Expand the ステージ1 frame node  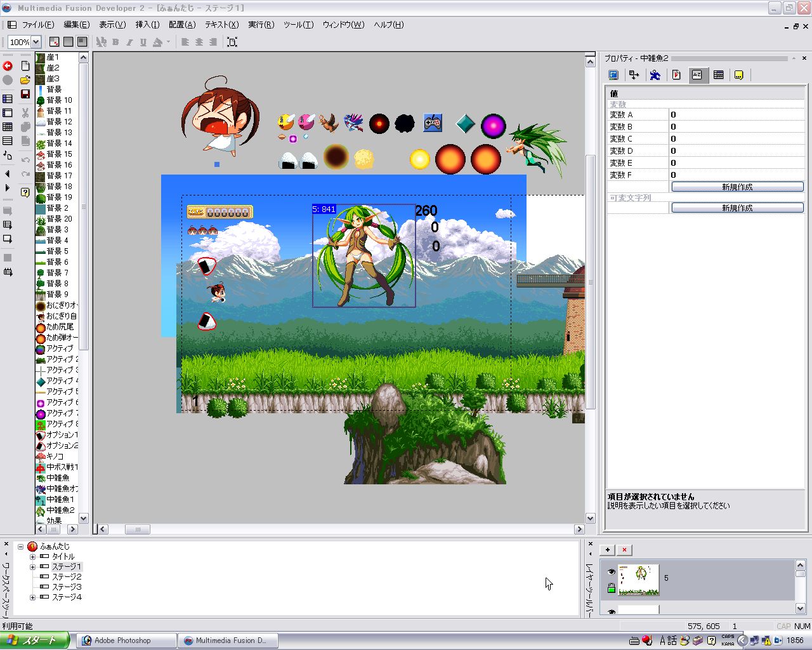click(33, 567)
